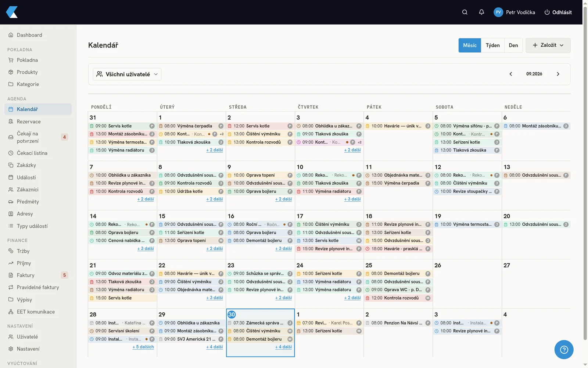Switch to the Den view tab

click(513, 45)
